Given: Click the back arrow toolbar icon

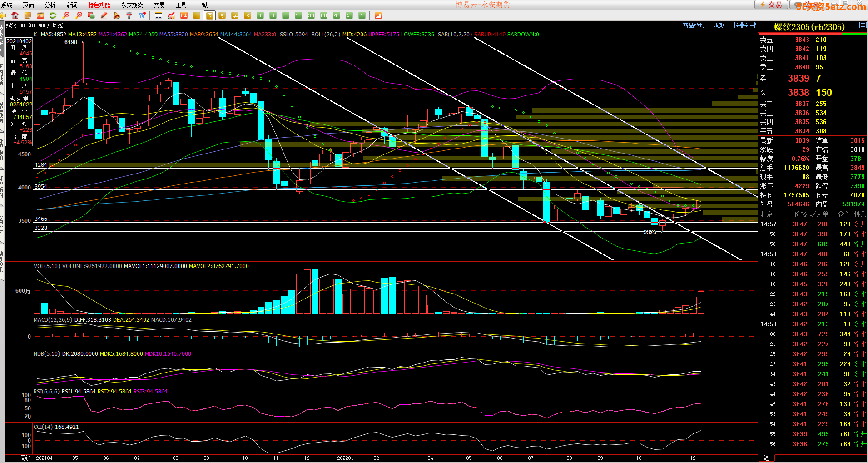Looking at the screenshot, I should click(x=3, y=15).
